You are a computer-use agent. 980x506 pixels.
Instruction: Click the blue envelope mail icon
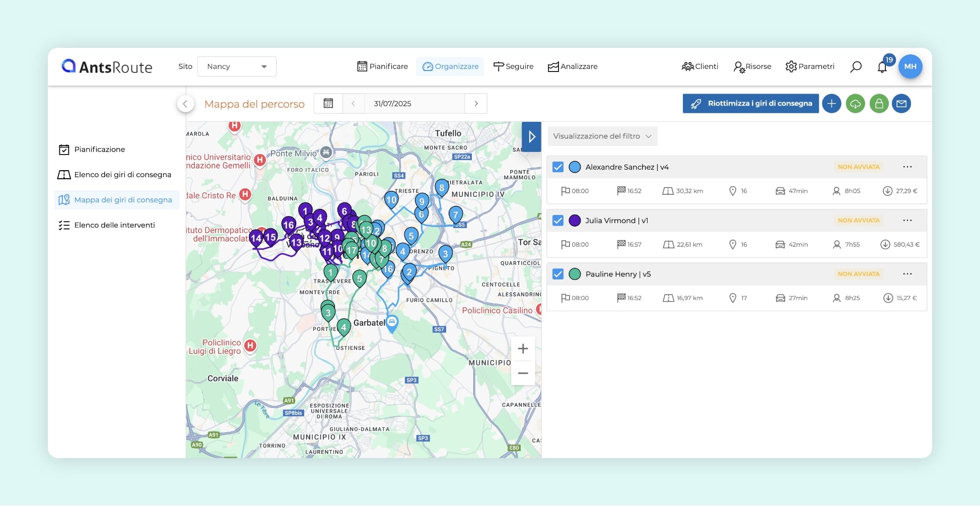[901, 104]
